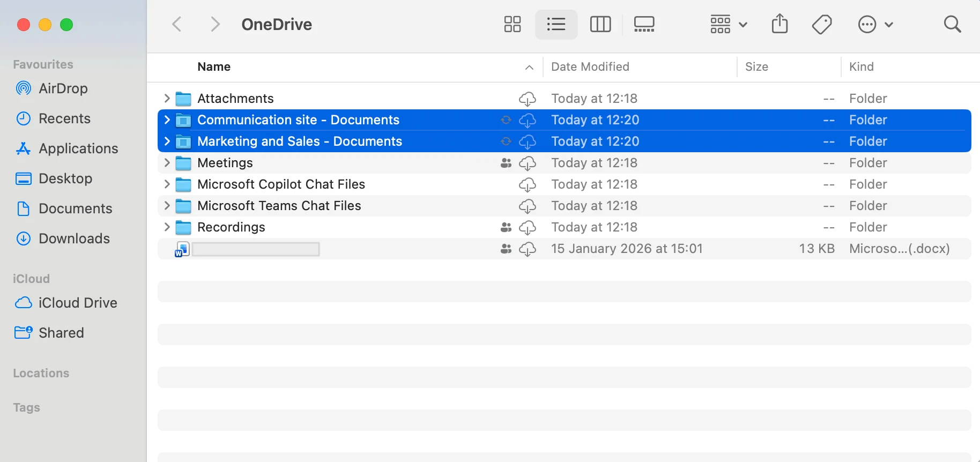
Task: Expand the Attachments folder
Action: (167, 98)
